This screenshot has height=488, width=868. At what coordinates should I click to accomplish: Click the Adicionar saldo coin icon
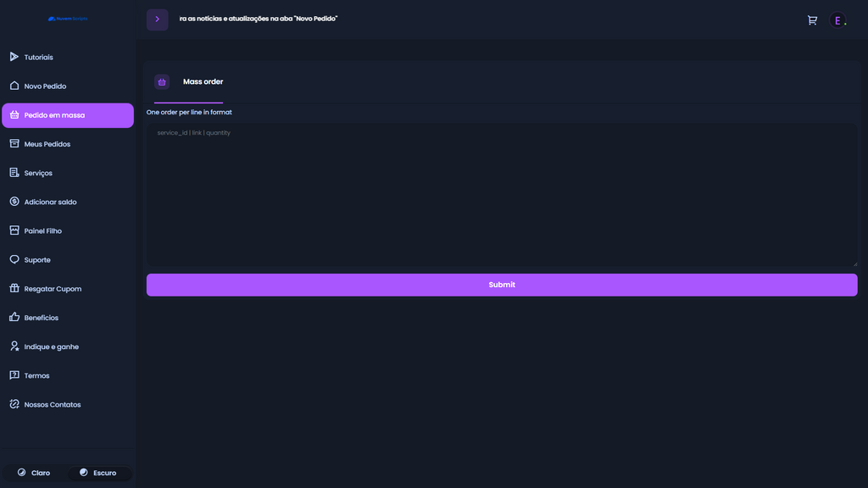(x=14, y=202)
